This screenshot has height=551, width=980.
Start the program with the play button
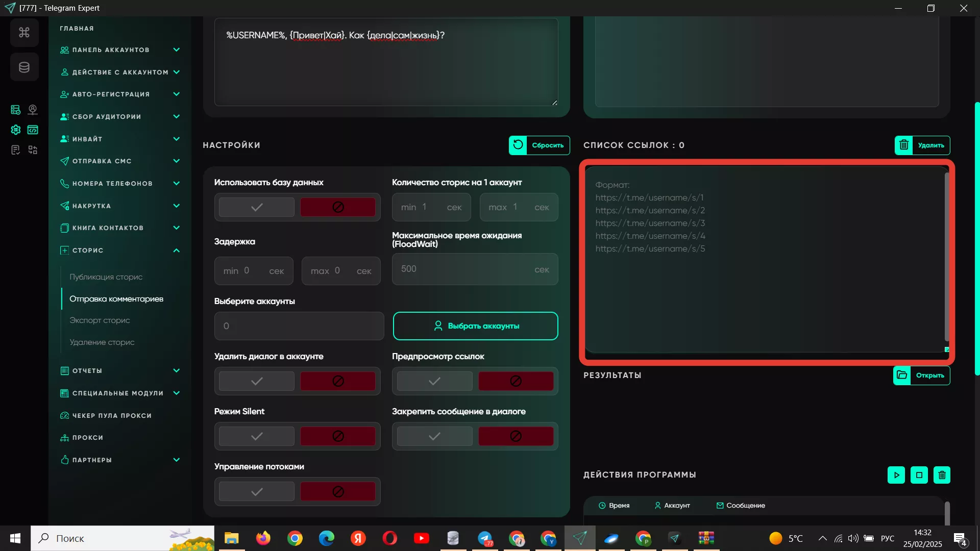pos(896,475)
